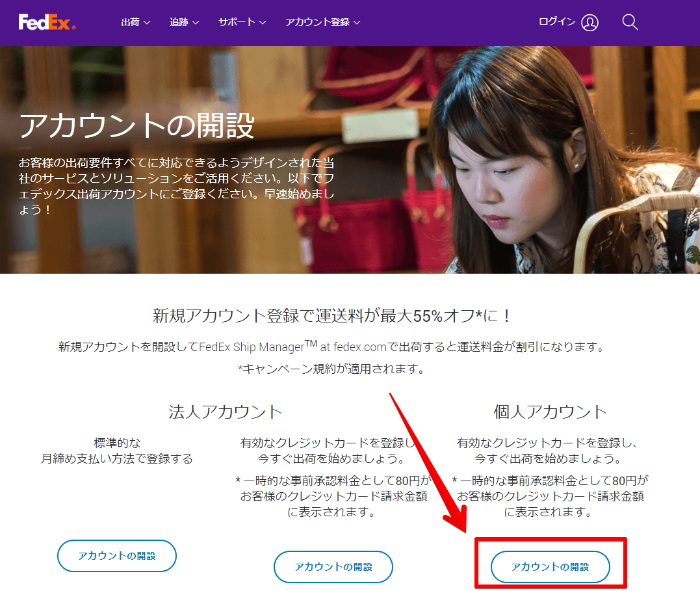Viewport: 700px width, 591px height.
Task: Open the 追跡 menu label
Action: tap(179, 22)
